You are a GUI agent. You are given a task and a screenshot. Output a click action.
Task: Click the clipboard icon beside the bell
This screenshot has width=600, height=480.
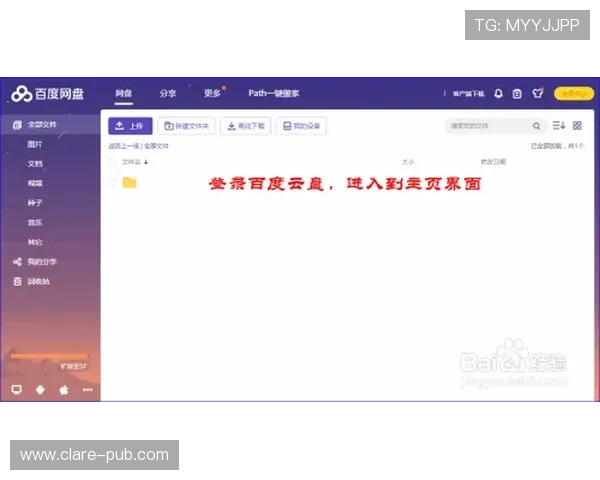517,94
